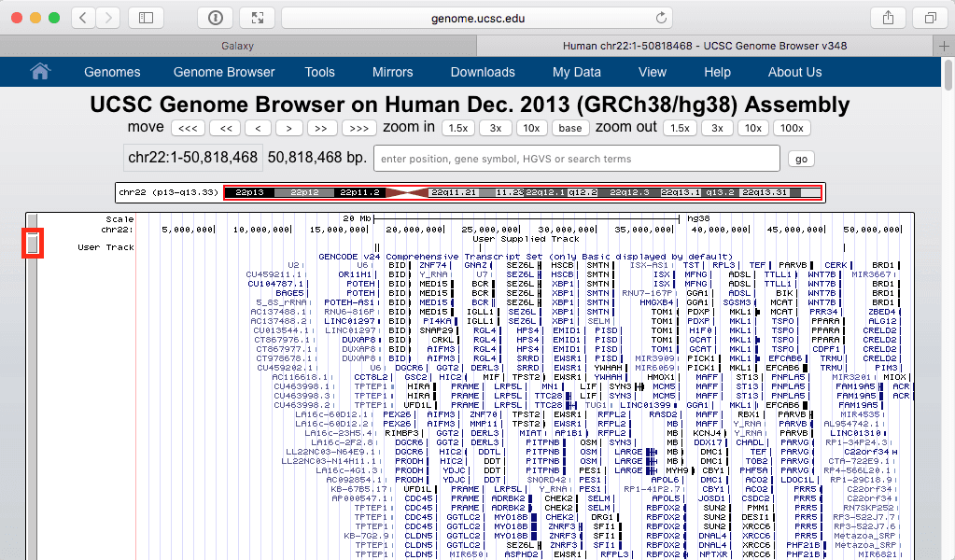Click the POTEH gene in GENCODE track

point(360,283)
